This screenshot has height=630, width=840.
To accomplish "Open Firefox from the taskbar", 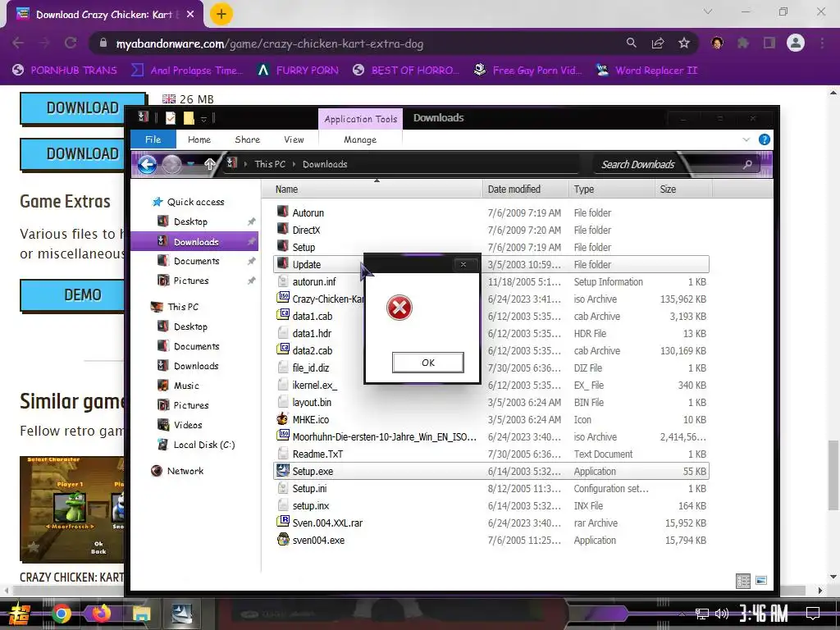I will (x=101, y=613).
